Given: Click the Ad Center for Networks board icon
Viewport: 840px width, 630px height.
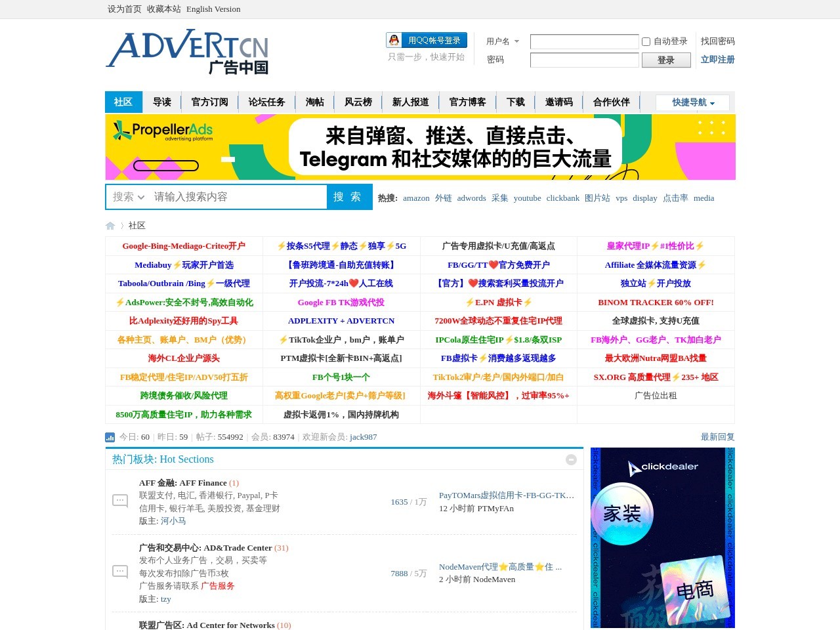Looking at the screenshot, I should (x=120, y=627).
